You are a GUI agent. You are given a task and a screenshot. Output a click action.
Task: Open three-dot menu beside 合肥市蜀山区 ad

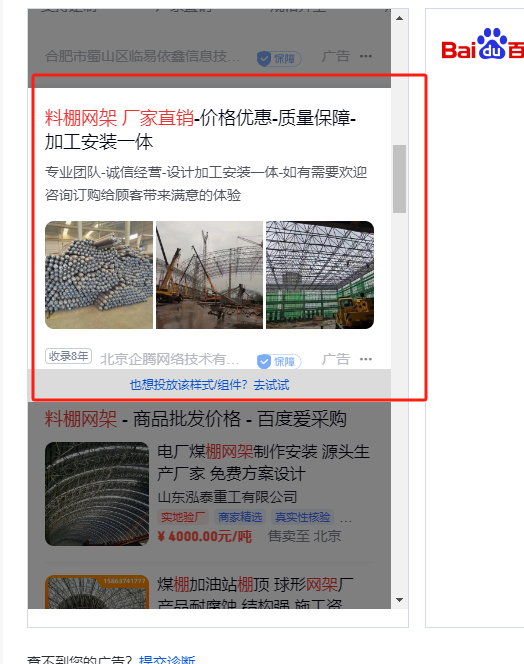tap(366, 56)
